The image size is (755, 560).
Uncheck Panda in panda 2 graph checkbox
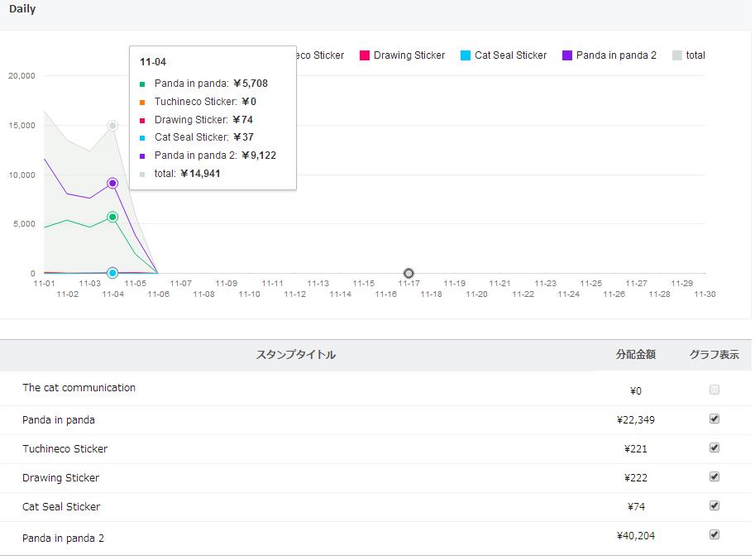pyautogui.click(x=714, y=534)
